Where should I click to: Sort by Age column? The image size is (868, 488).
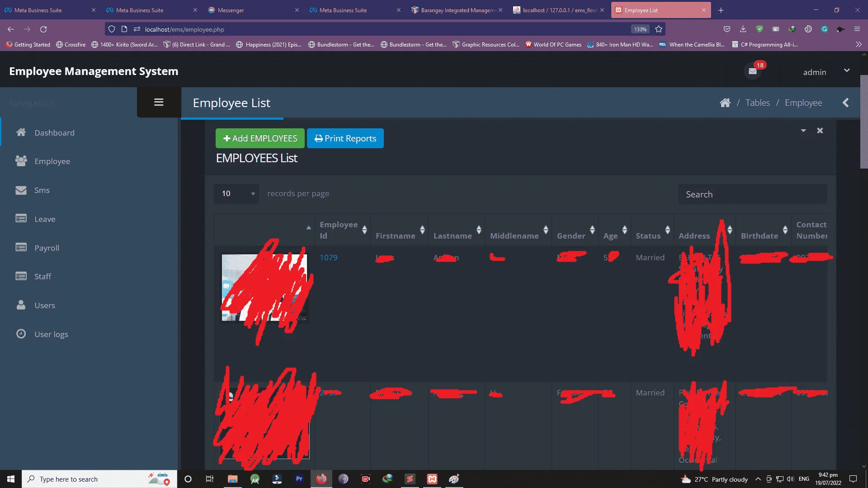click(614, 230)
